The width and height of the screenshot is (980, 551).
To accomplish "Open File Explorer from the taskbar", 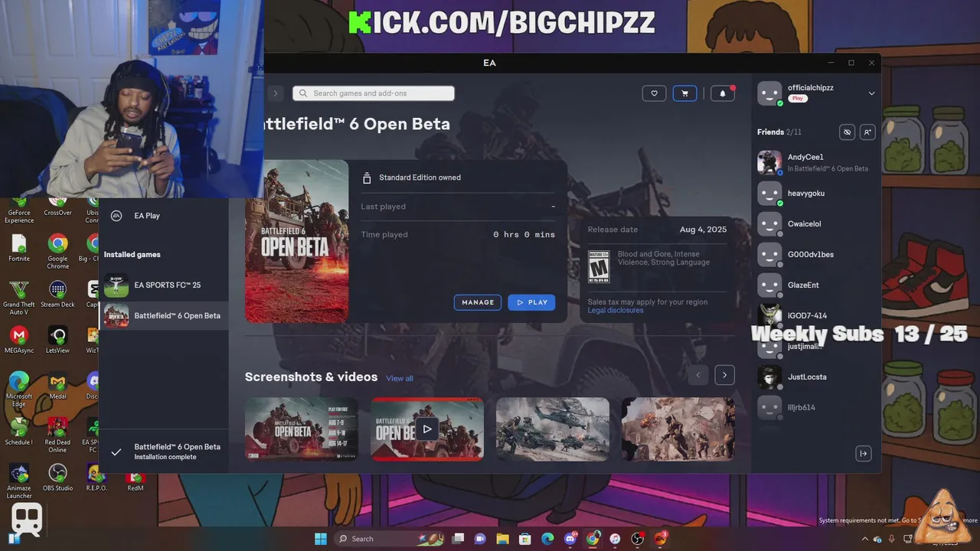I will 502,539.
